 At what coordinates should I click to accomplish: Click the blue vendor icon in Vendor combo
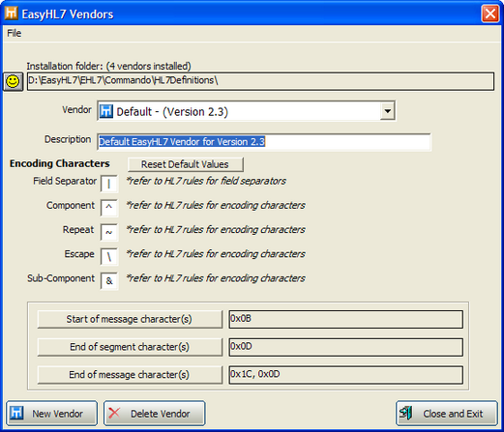(106, 111)
